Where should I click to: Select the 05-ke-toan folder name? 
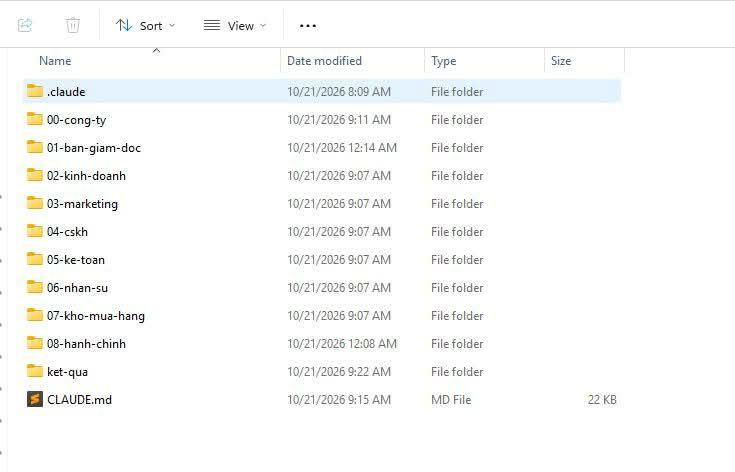tap(76, 260)
